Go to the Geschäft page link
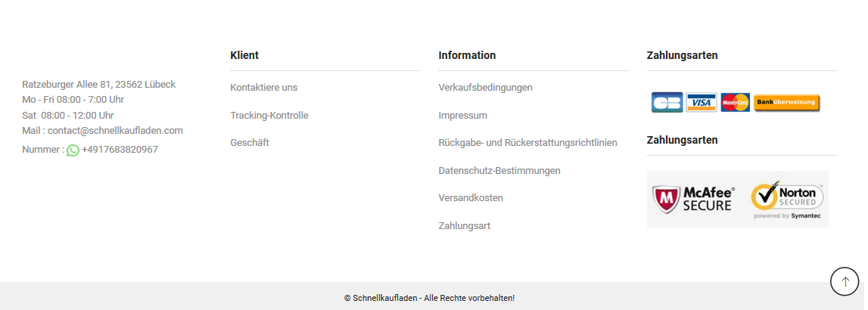The image size is (868, 310). 250,143
